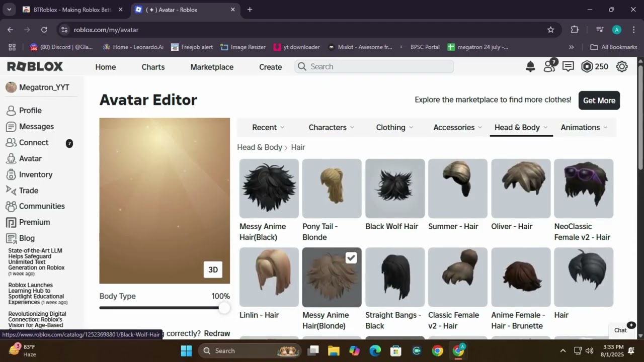644x362 pixels.
Task: Open the messages icon in top bar
Action: (568, 66)
